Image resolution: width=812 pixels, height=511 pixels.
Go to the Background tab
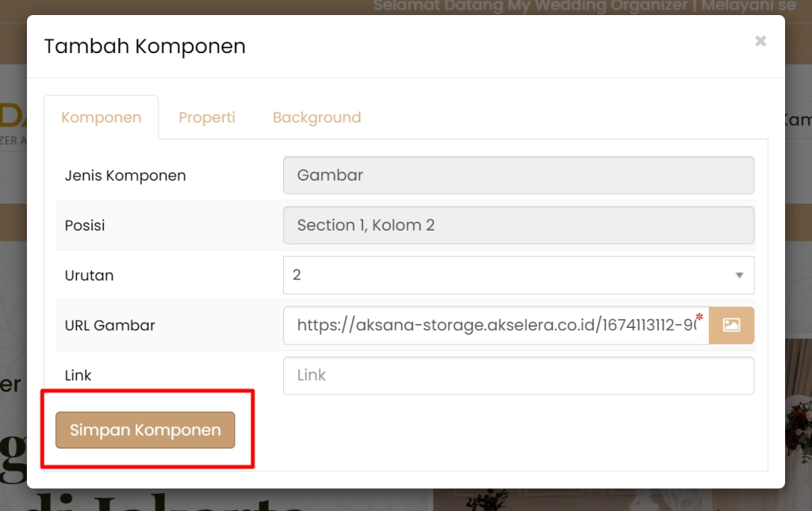tap(316, 118)
